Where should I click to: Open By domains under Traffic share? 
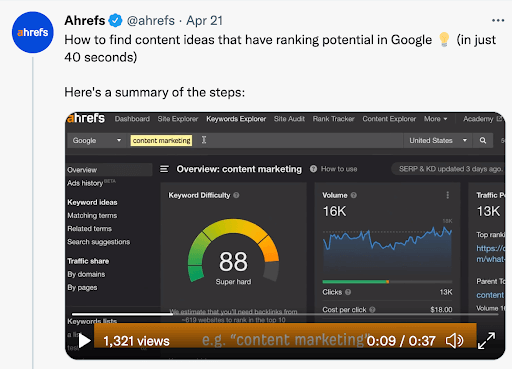(x=86, y=274)
